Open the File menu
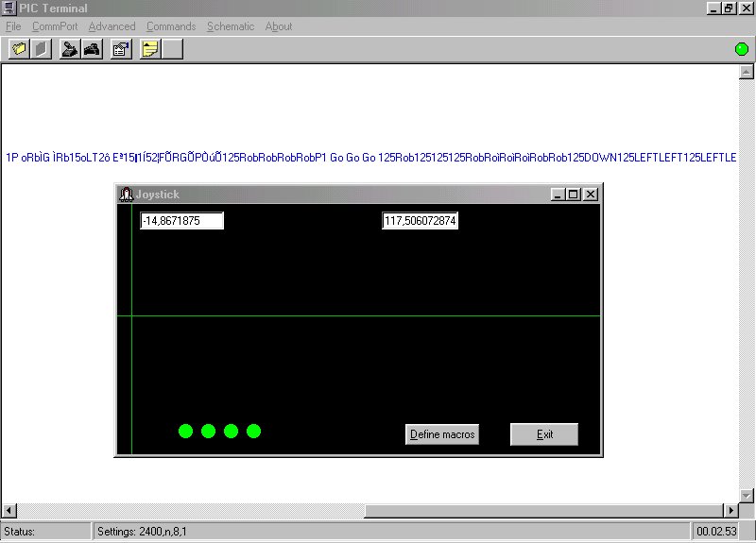Viewport: 756px width, 543px height. (13, 26)
